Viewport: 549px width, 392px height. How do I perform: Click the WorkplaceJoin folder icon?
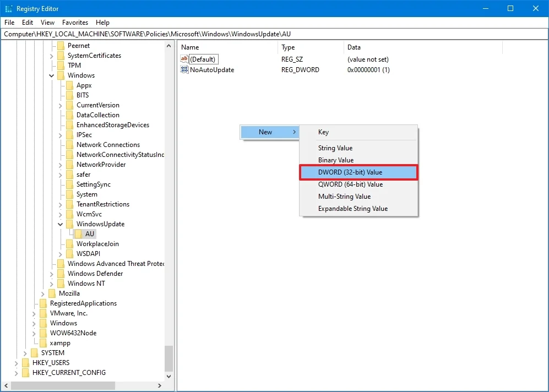(70, 243)
